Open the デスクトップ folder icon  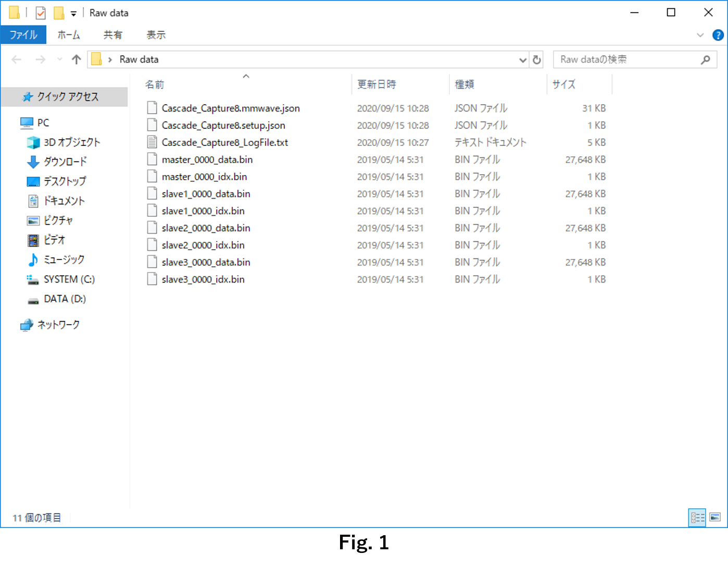[x=33, y=181]
